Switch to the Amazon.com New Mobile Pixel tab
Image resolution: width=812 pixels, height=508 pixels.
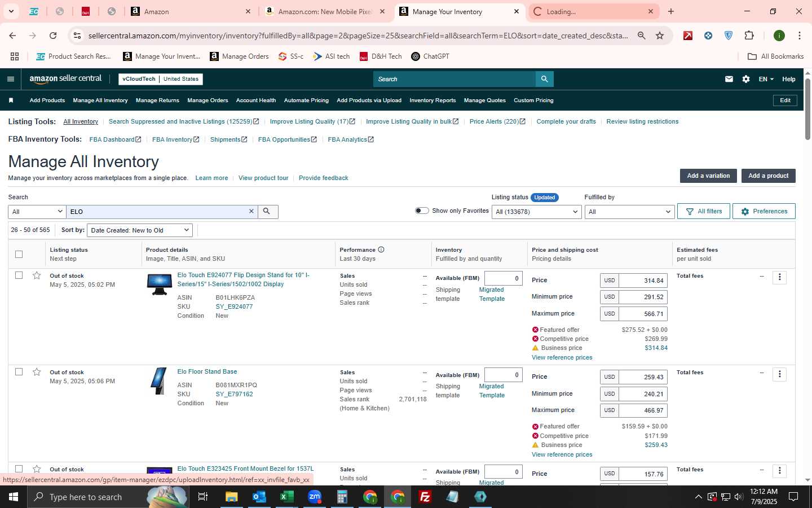[325, 11]
